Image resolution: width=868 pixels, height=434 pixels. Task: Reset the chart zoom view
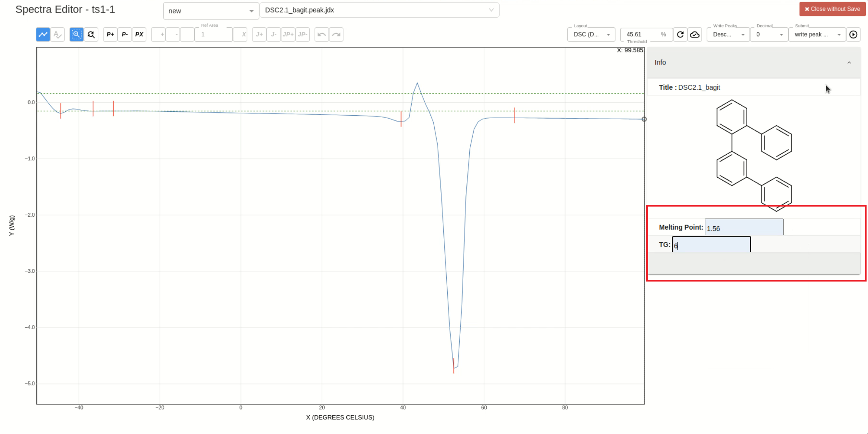[91, 34]
